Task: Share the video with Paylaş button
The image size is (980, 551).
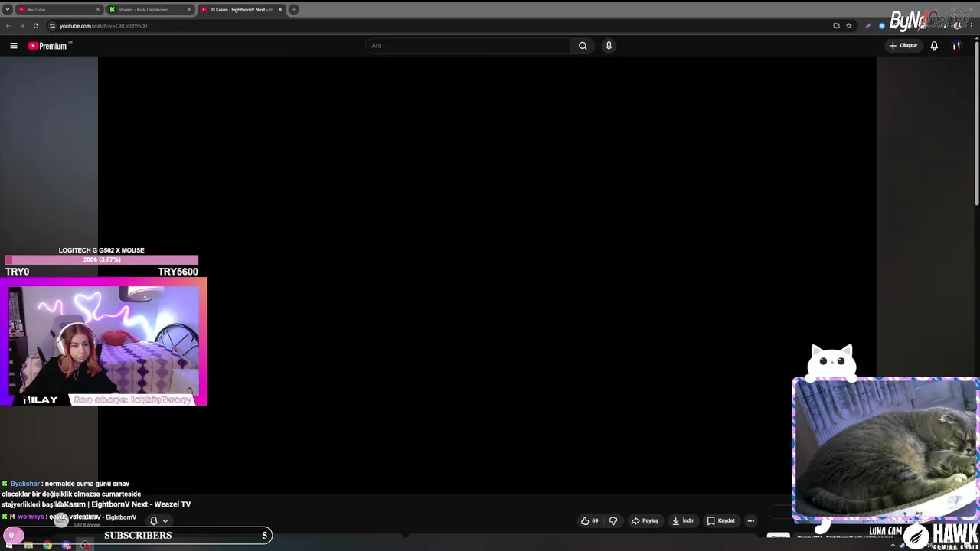Action: pos(645,521)
